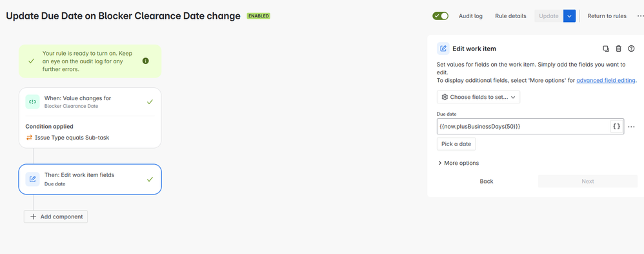Open the Due date field options ellipsis
Viewport: 644px width, 254px height.
coord(632,127)
